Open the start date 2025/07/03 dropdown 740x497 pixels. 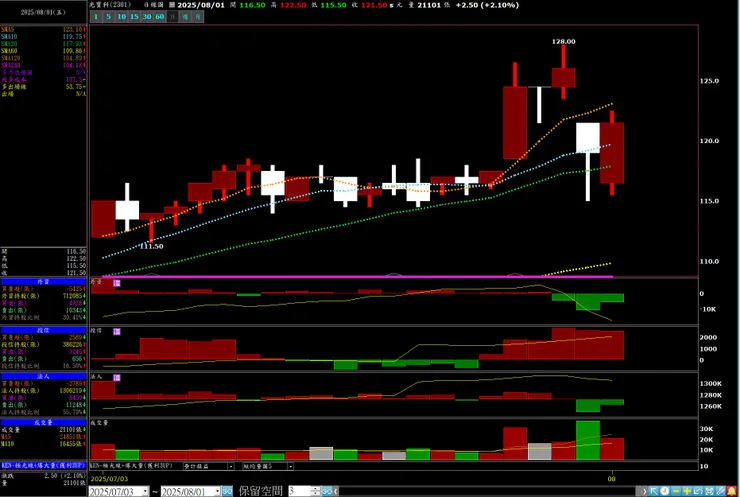(x=145, y=491)
